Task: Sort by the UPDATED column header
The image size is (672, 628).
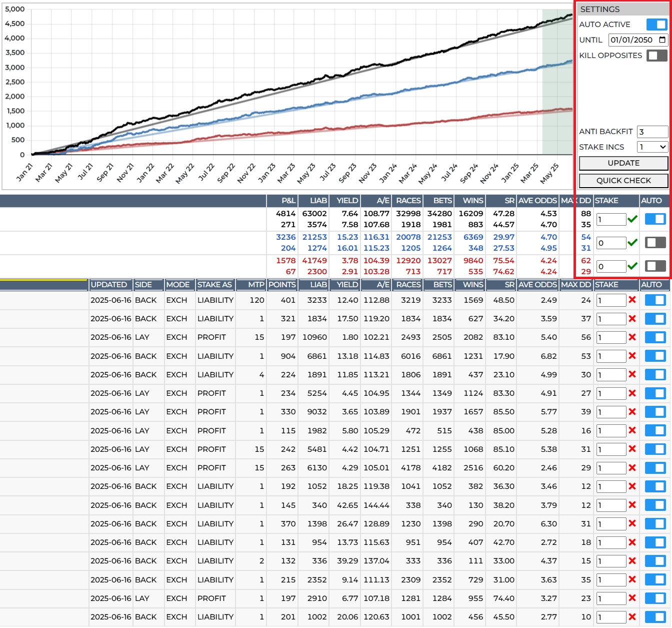Action: 110,285
